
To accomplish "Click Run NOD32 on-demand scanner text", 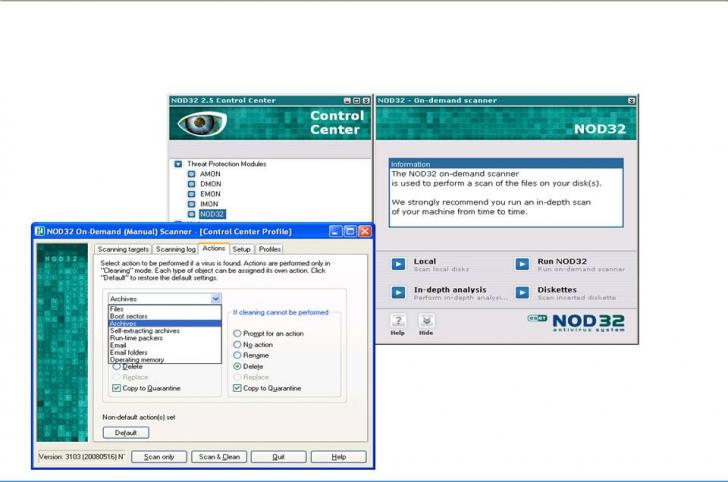I will pos(581,265).
